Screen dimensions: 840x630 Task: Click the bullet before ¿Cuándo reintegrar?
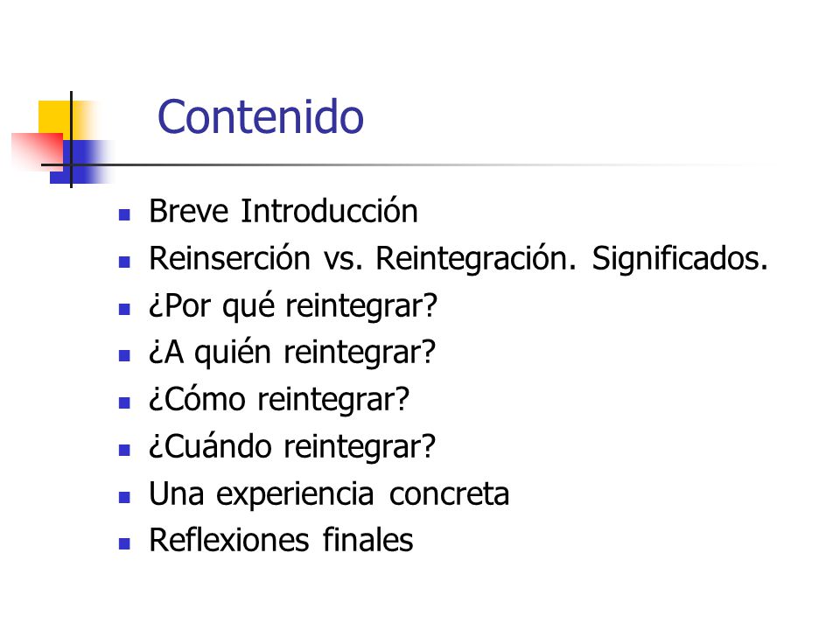pos(124,450)
